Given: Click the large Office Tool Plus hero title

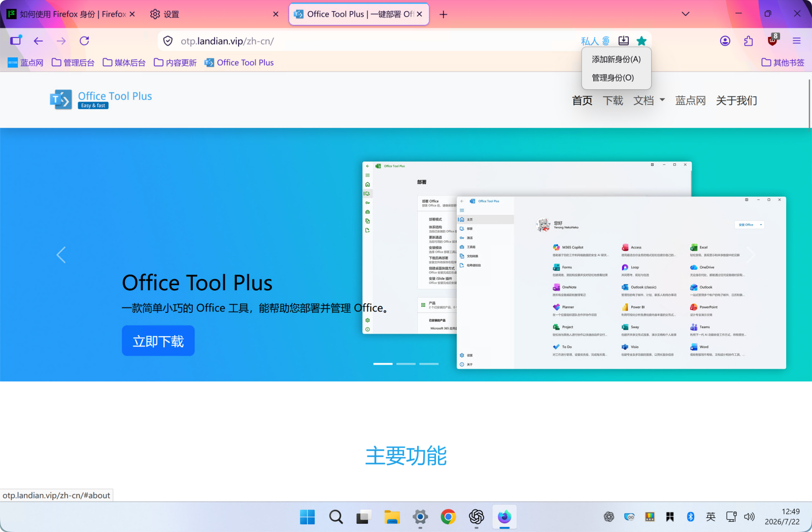Looking at the screenshot, I should (197, 282).
